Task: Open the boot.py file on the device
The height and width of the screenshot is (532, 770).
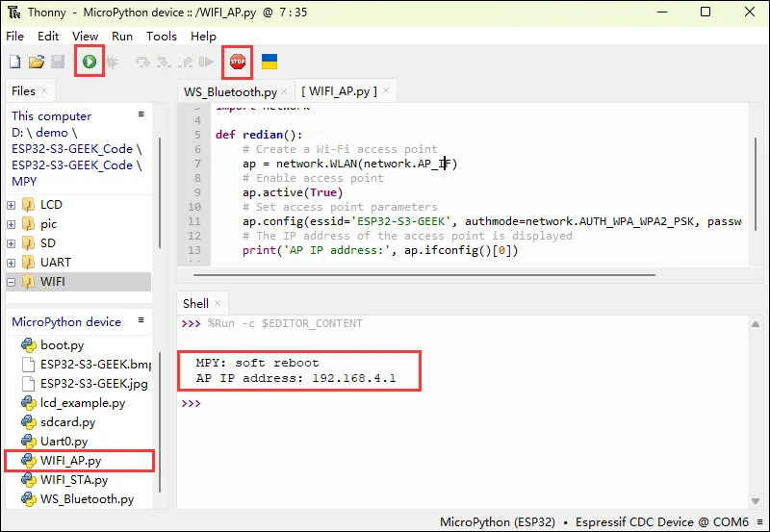Action: 62,345
